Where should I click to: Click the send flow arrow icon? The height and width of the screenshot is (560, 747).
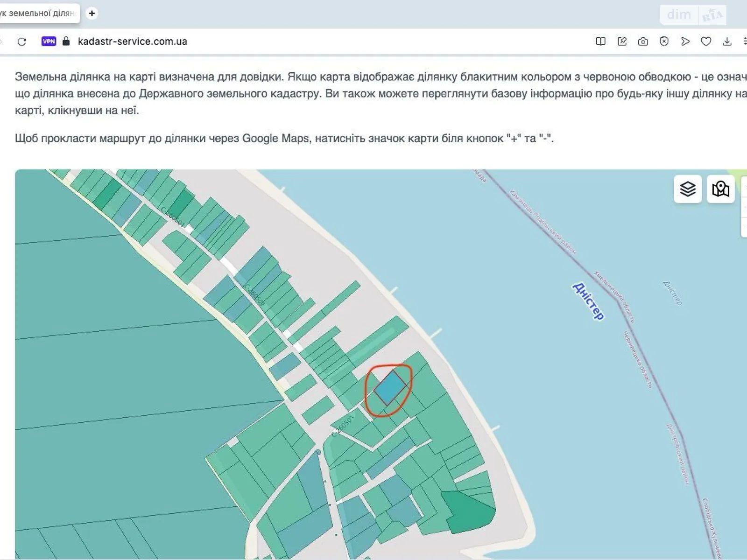click(685, 42)
